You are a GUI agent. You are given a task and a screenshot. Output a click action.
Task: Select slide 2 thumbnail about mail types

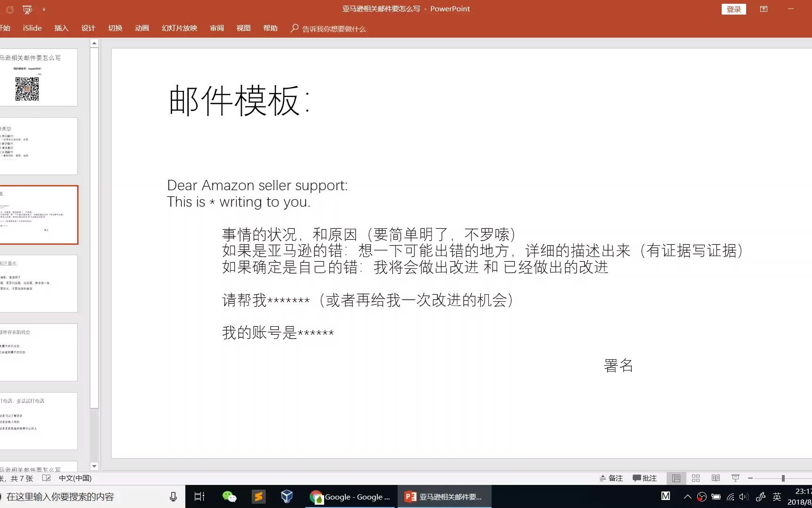39,146
